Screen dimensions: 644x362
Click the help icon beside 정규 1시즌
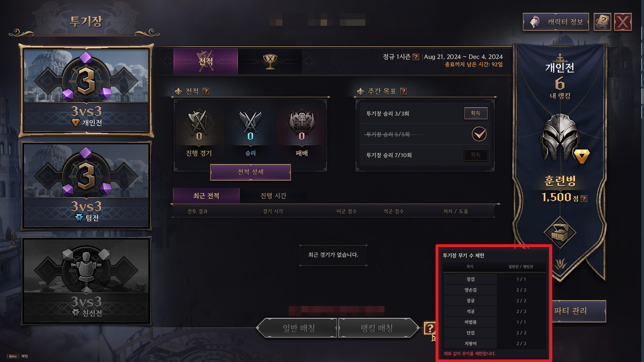point(416,57)
